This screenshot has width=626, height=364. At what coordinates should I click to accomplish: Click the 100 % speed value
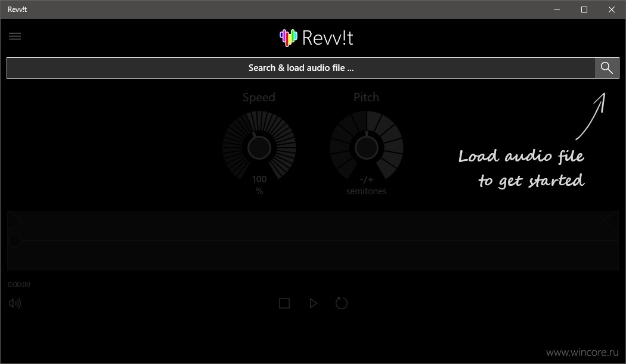pos(259,185)
